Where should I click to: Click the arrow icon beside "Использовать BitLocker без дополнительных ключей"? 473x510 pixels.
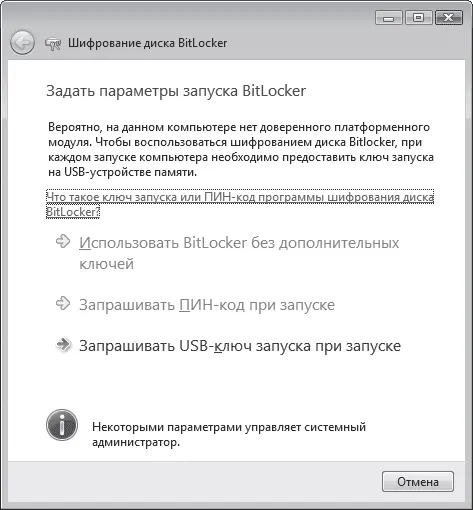tap(63, 241)
